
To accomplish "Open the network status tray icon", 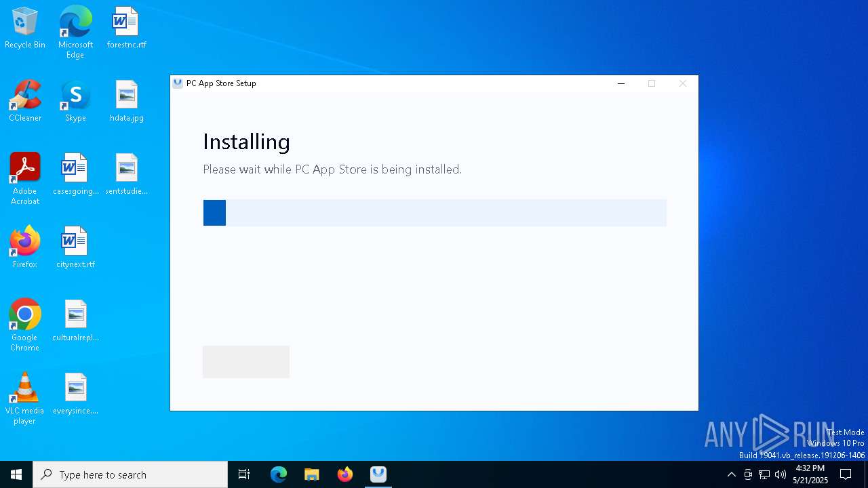I will tap(764, 474).
